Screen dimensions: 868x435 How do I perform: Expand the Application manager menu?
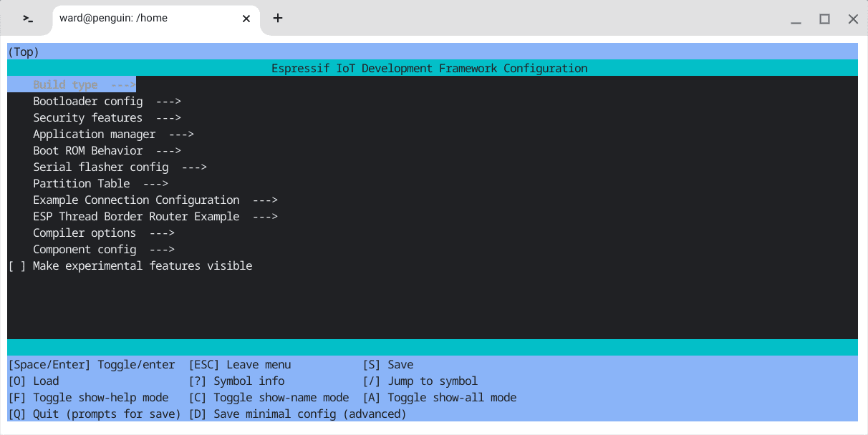pos(113,135)
